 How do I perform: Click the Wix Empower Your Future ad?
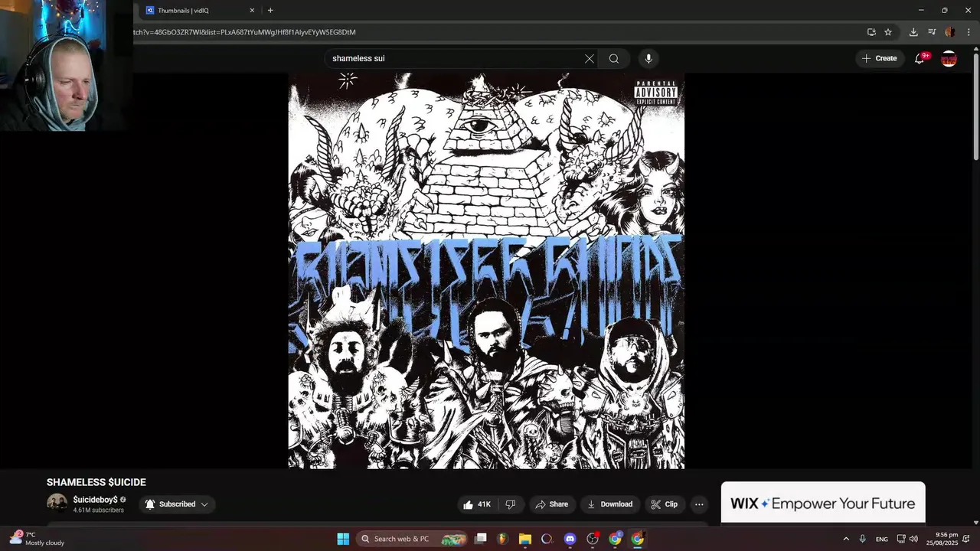(x=823, y=503)
